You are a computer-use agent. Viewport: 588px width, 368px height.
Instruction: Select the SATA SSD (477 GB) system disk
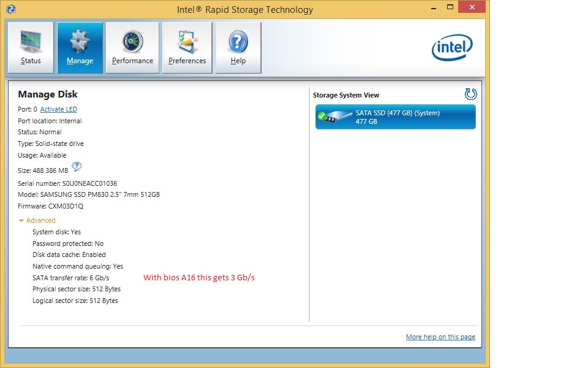[396, 117]
